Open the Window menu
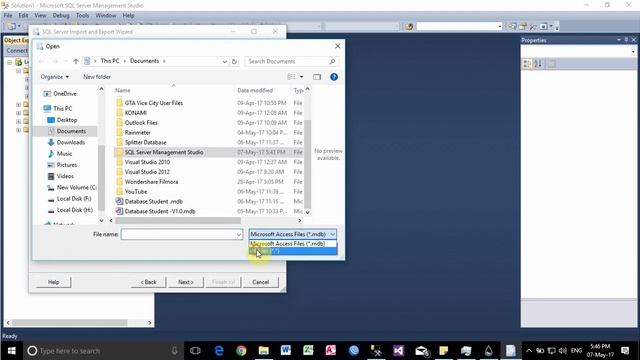 point(106,15)
